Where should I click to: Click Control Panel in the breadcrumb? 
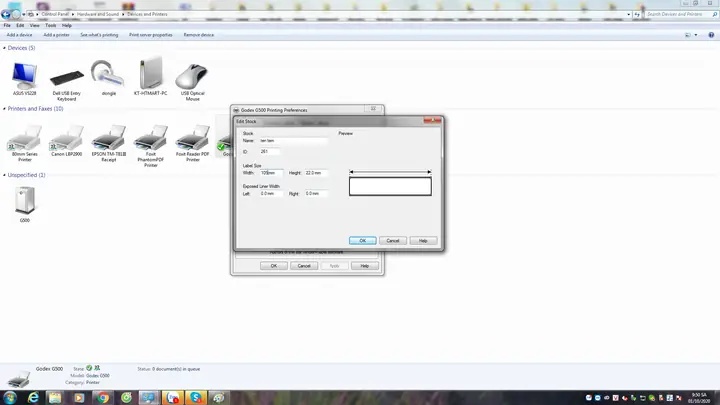[55, 14]
